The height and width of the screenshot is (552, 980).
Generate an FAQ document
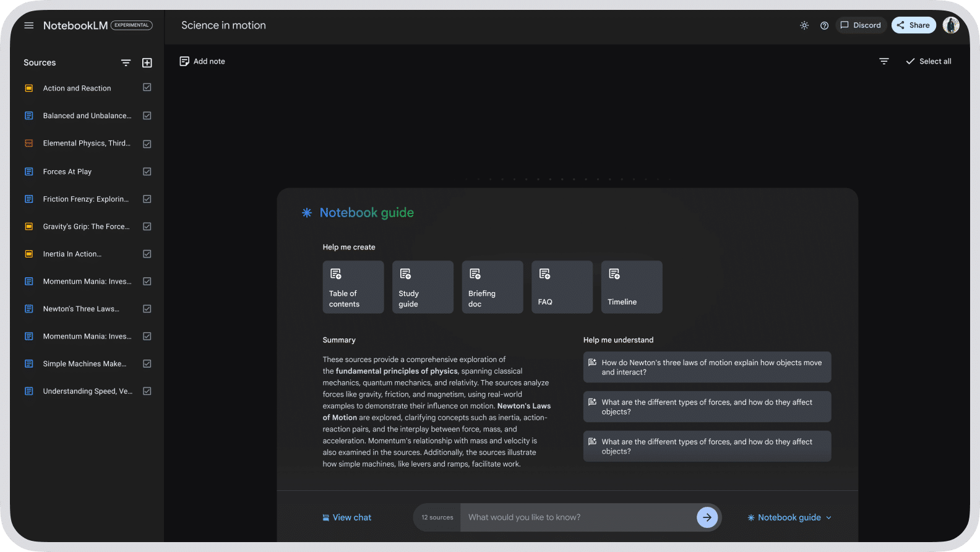point(562,287)
